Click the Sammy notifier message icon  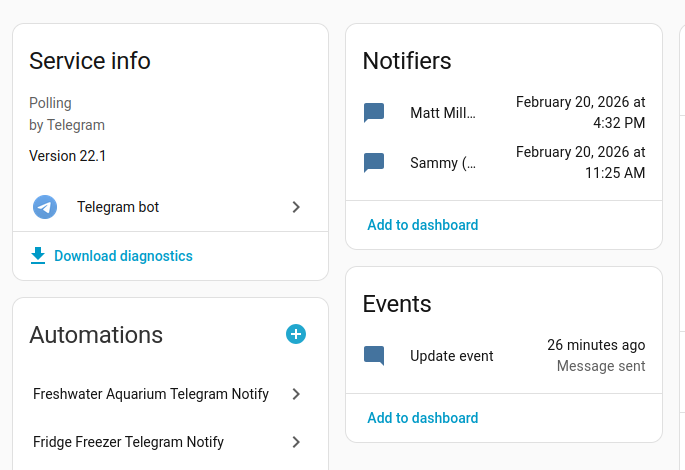pos(374,163)
